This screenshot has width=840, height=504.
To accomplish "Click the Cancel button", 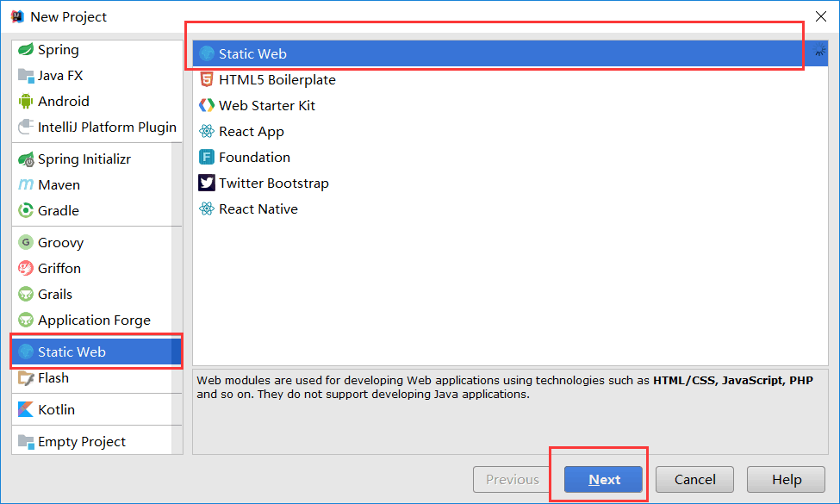I will (694, 479).
